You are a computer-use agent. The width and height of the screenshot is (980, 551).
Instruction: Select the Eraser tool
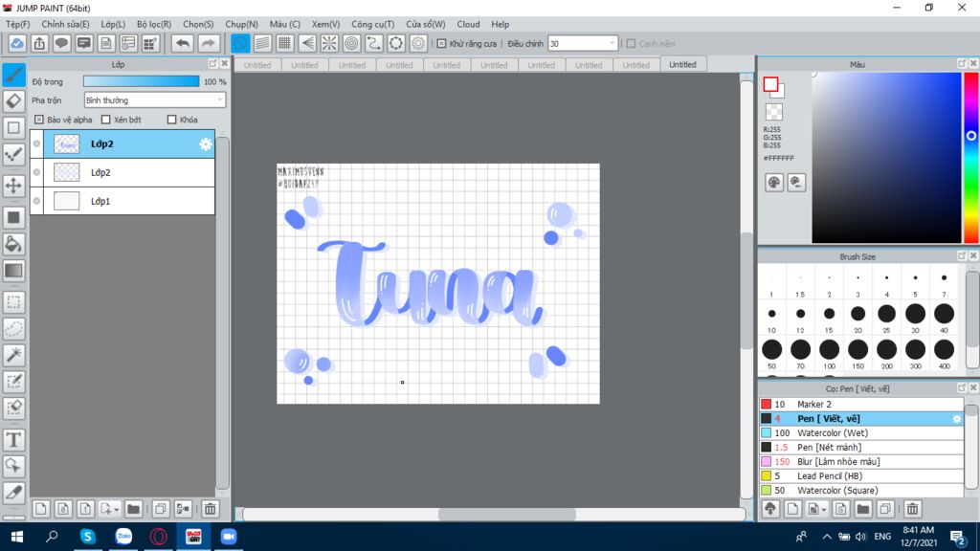pyautogui.click(x=13, y=101)
